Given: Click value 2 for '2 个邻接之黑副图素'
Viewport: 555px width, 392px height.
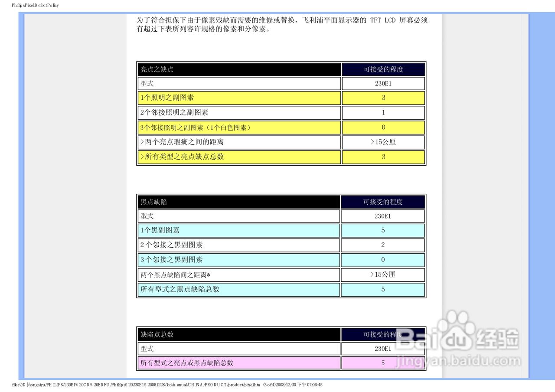Looking at the screenshot, I should 383,245.
